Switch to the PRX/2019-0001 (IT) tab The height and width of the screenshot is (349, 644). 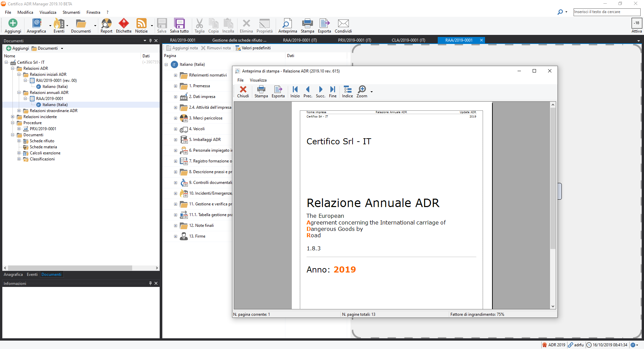coord(354,40)
